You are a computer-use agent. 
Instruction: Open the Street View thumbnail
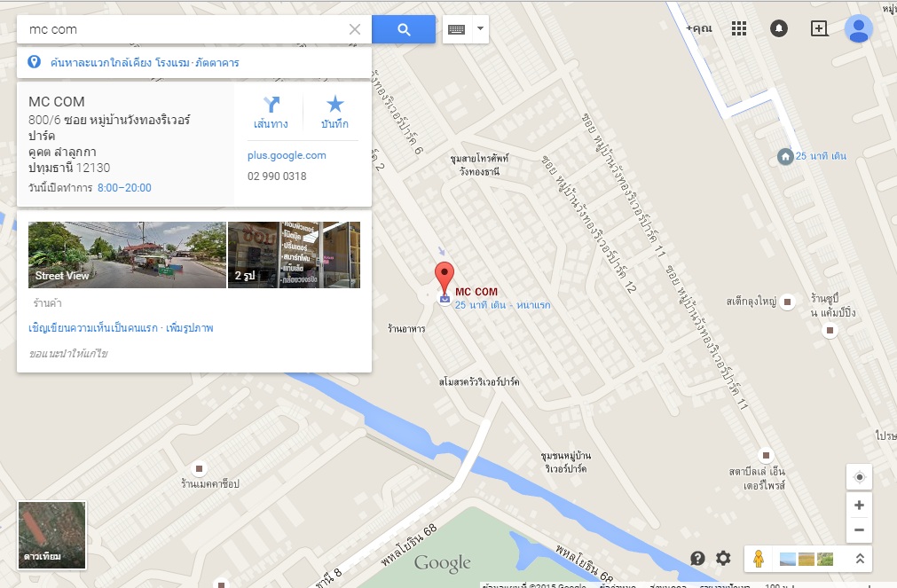coord(127,255)
